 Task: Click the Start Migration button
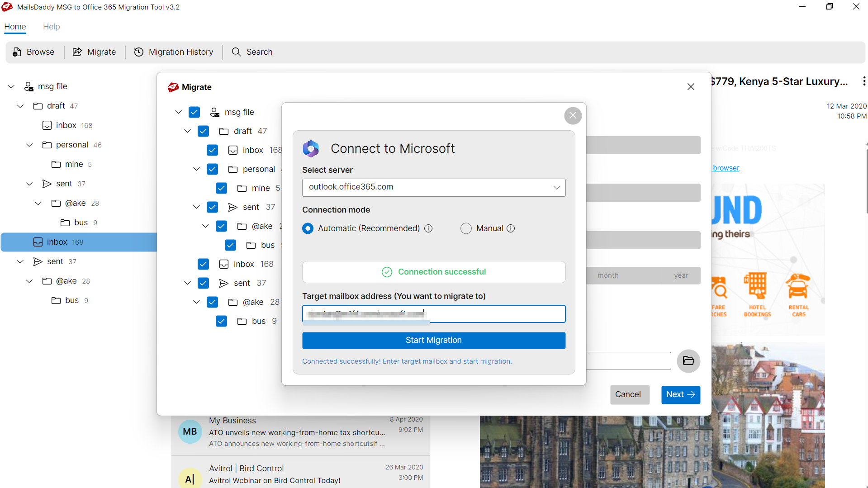pos(434,340)
